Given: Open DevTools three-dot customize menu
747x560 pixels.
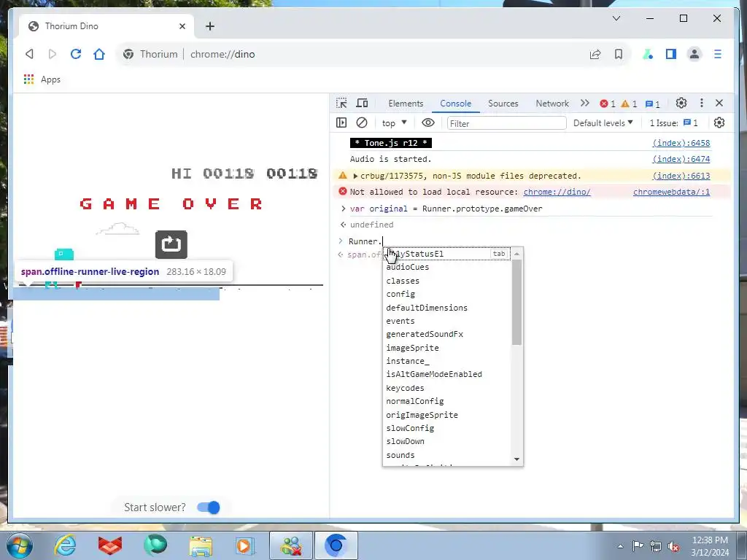Looking at the screenshot, I should (701, 103).
